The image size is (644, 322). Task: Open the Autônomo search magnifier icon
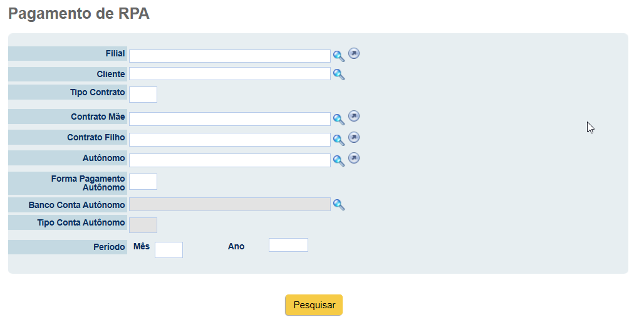click(x=338, y=160)
